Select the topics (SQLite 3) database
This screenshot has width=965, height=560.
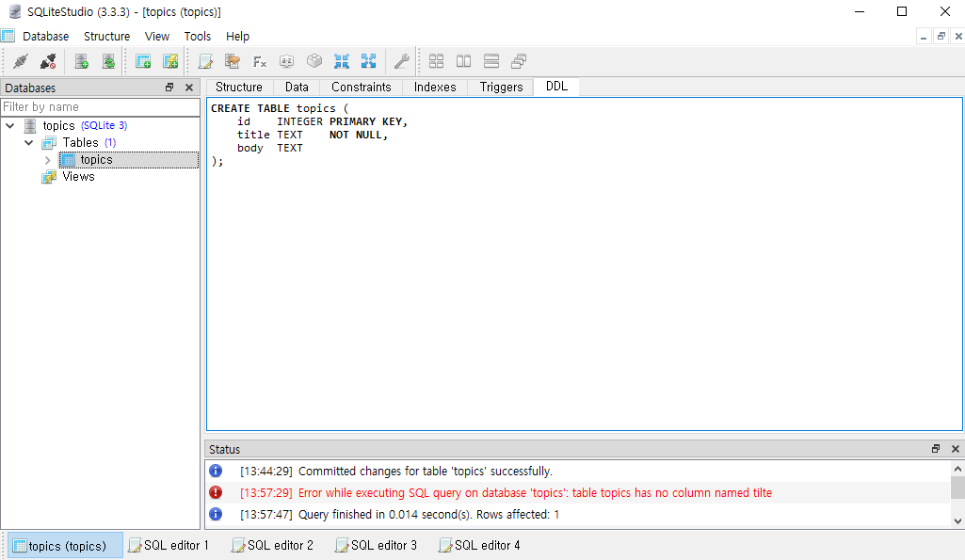point(85,125)
